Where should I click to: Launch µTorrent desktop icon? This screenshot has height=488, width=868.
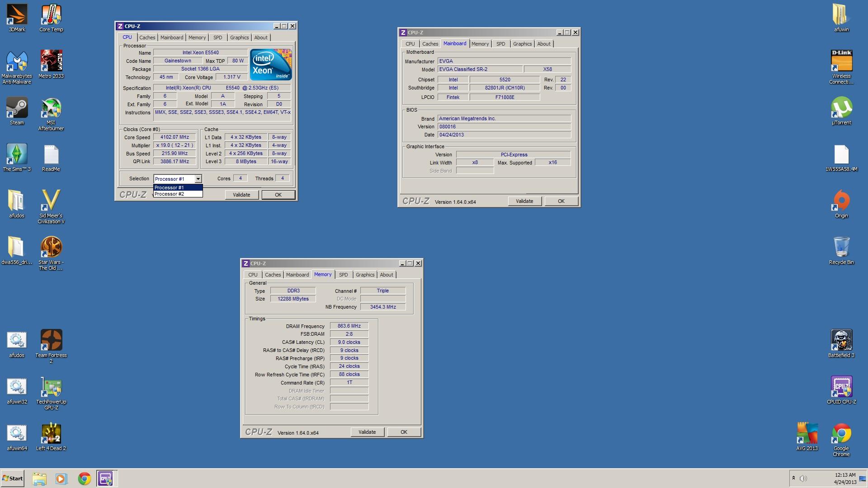[841, 111]
